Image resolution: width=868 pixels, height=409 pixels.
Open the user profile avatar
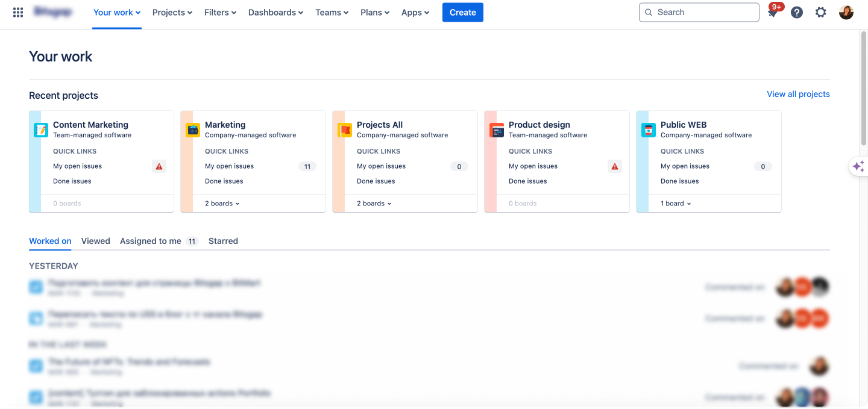point(846,12)
